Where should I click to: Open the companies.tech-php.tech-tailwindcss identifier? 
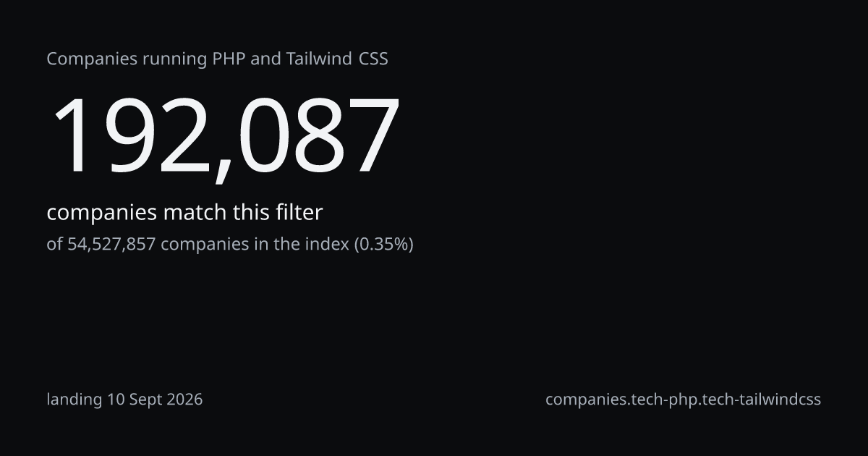(683, 400)
